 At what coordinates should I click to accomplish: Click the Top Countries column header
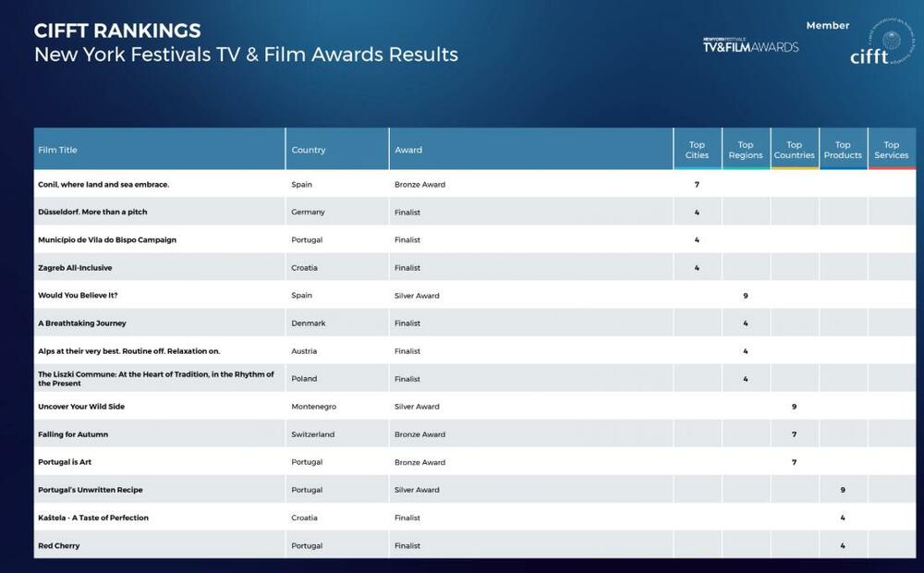[794, 150]
